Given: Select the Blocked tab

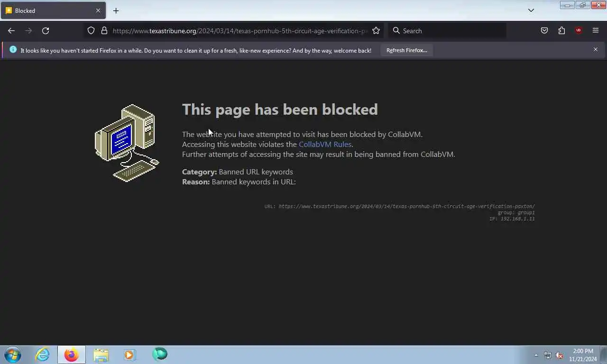Looking at the screenshot, I should click(x=53, y=10).
